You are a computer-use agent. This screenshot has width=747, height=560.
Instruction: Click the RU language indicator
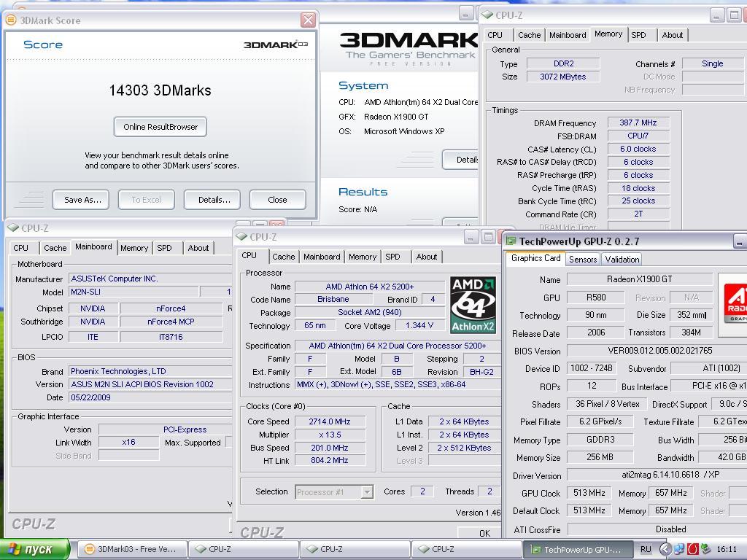point(646,549)
